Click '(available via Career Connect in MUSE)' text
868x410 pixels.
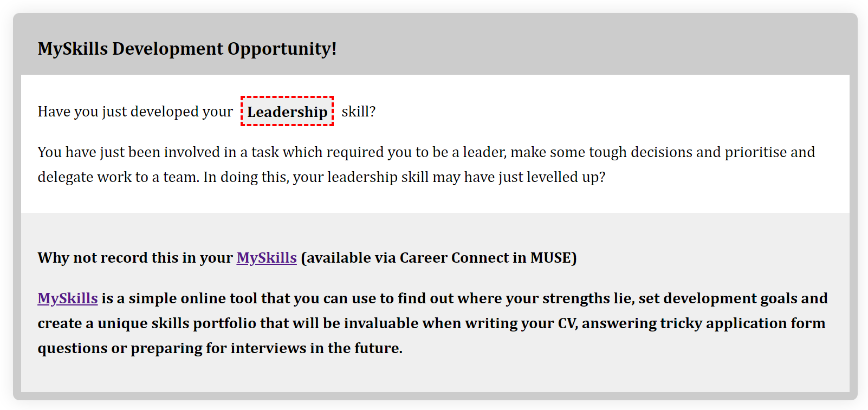pyautogui.click(x=439, y=258)
